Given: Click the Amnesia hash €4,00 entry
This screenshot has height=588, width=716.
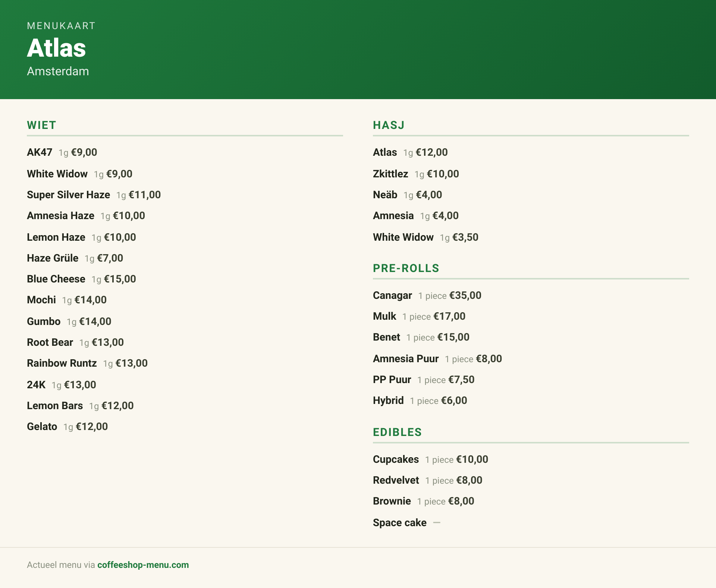Looking at the screenshot, I should [x=416, y=216].
